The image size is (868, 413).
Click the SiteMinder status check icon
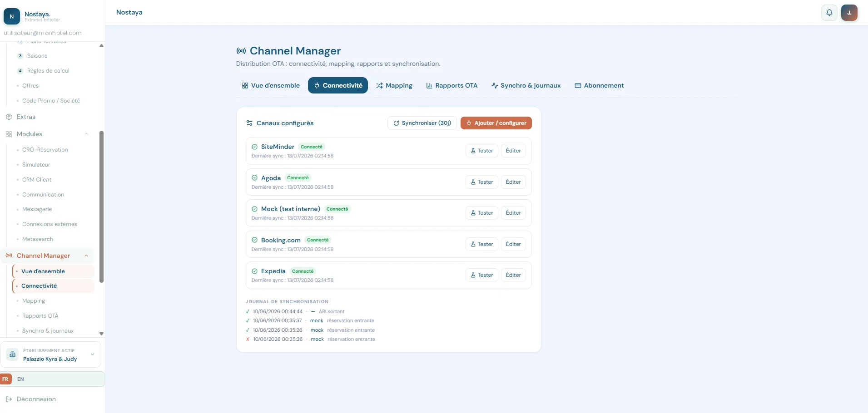pos(254,147)
